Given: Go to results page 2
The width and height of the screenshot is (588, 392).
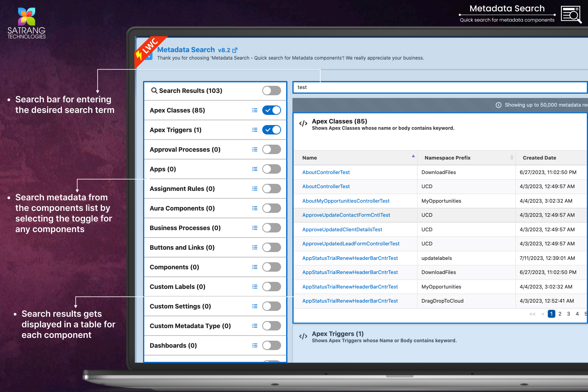Looking at the screenshot, I should [x=560, y=314].
